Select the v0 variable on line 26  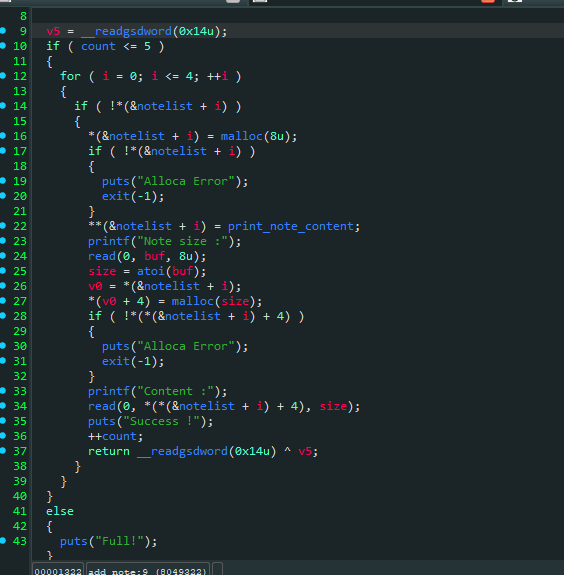95,286
